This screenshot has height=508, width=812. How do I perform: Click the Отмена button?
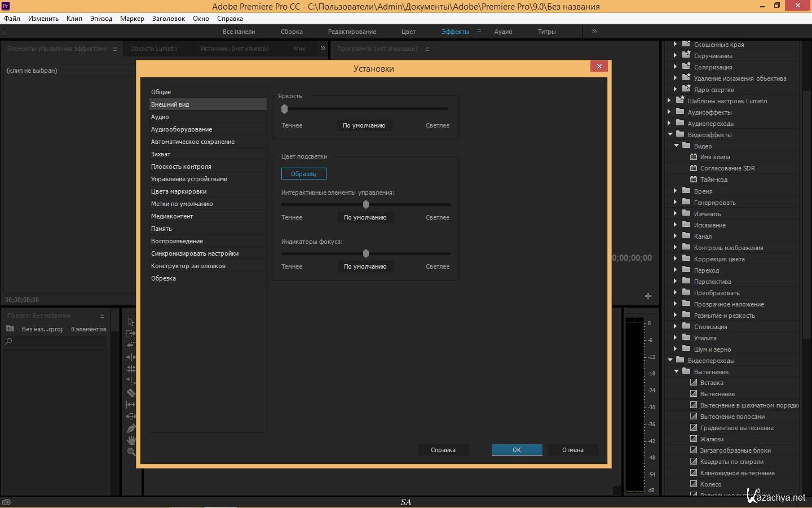click(572, 450)
